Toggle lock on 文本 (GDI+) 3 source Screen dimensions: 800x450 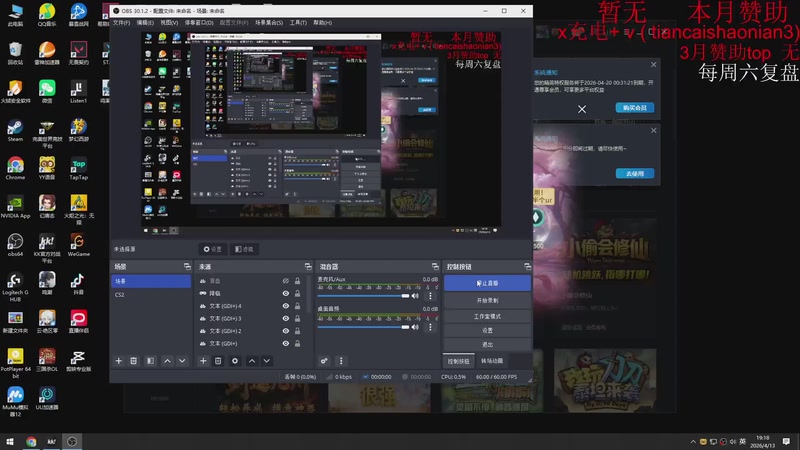pos(297,318)
